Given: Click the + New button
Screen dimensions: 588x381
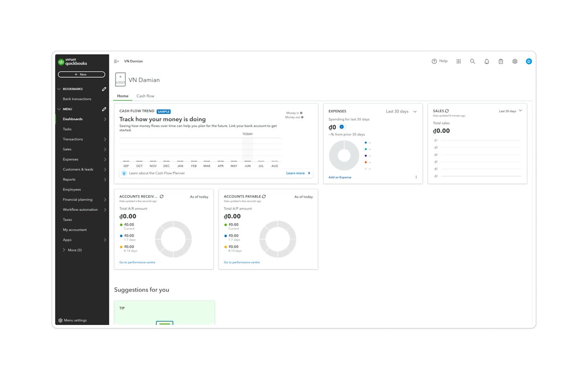Looking at the screenshot, I should tap(81, 74).
